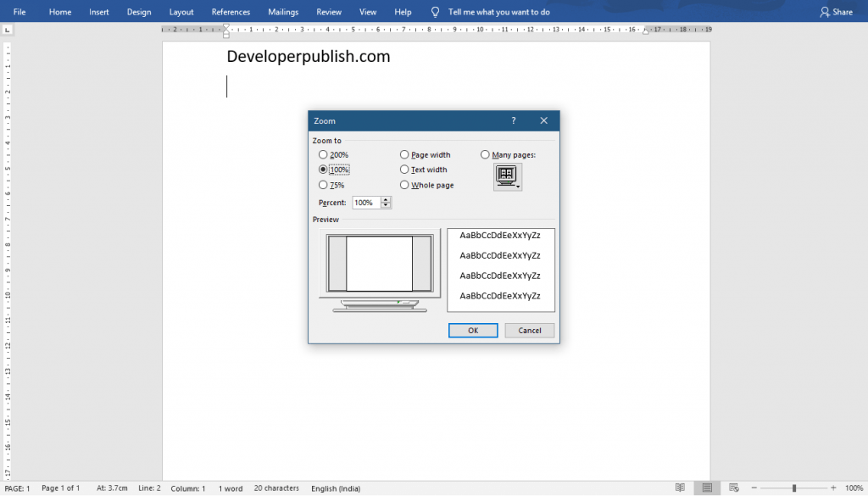Click the Zoom dialog help question mark

pyautogui.click(x=513, y=120)
